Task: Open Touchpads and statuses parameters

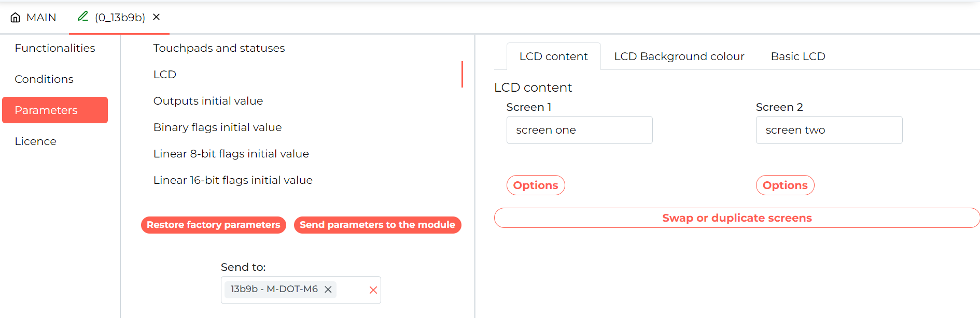Action: tap(219, 48)
